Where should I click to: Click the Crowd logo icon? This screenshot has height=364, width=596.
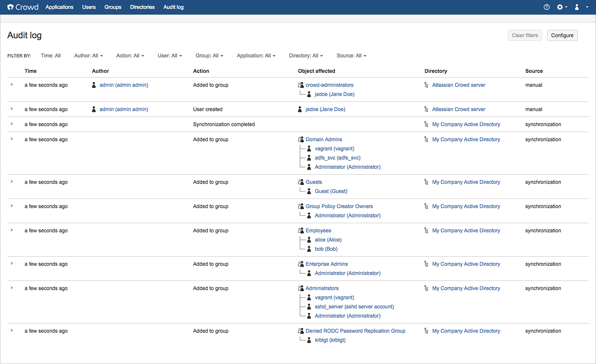11,7
